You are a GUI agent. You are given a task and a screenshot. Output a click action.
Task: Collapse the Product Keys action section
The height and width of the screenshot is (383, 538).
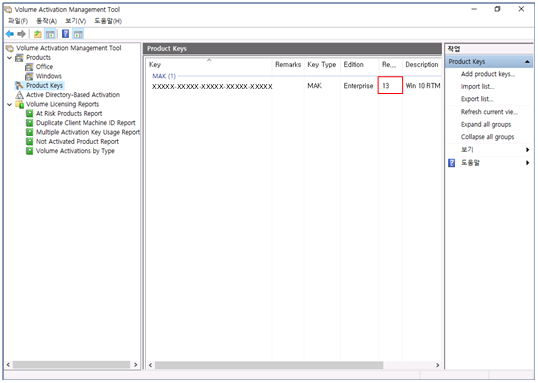click(x=527, y=62)
